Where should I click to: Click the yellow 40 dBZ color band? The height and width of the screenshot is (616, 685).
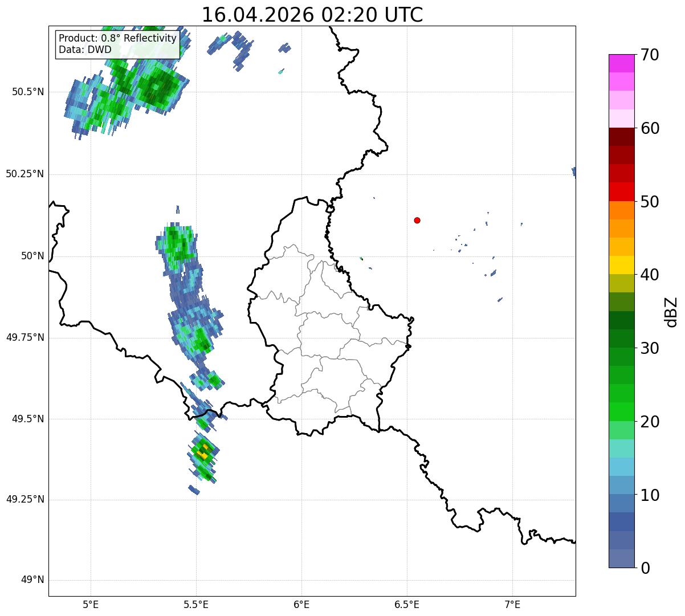[x=621, y=265]
